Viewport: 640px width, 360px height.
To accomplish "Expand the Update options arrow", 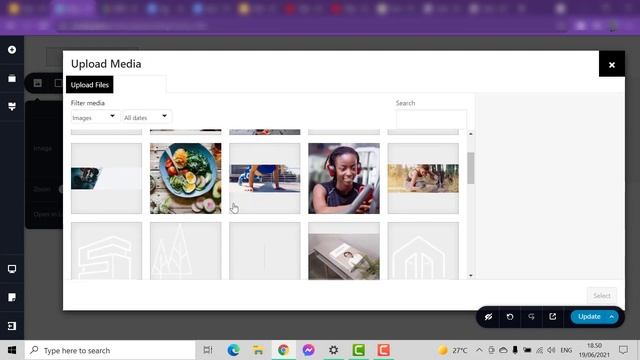I will [612, 317].
